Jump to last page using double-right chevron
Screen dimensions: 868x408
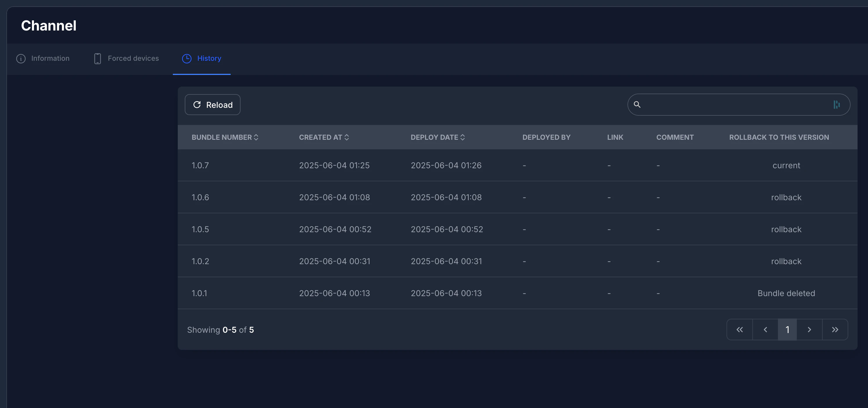[835, 330]
